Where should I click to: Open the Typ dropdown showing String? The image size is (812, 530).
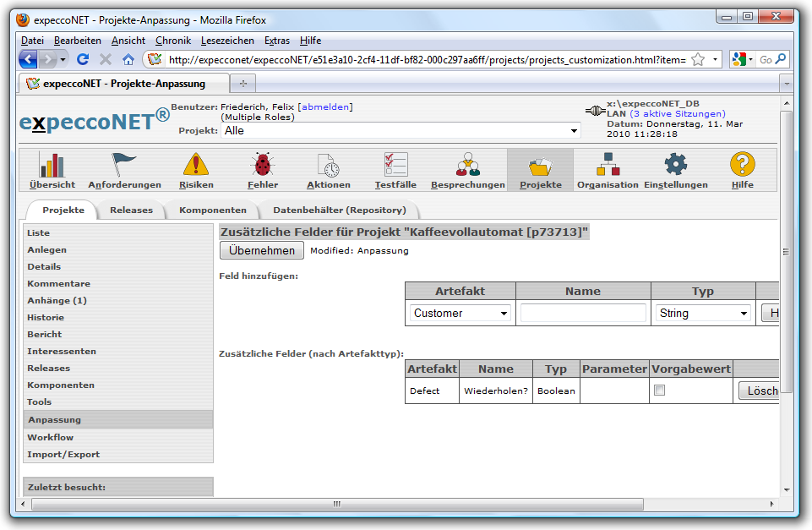tap(704, 313)
